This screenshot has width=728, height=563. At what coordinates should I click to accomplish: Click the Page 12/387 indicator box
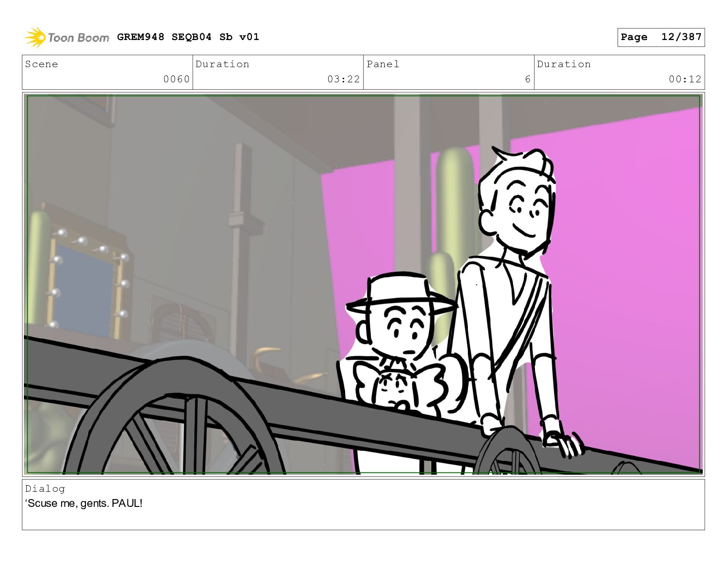point(660,37)
